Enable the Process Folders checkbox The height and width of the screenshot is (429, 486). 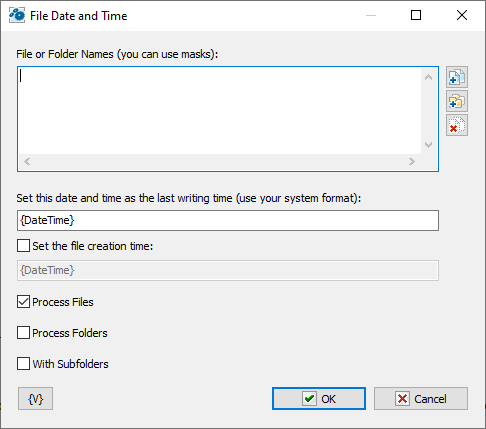(23, 333)
